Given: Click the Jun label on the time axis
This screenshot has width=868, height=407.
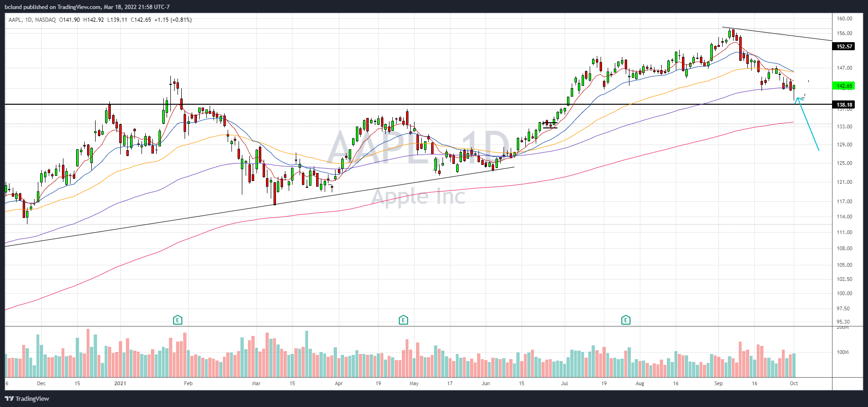Looking at the screenshot, I should click(486, 384).
